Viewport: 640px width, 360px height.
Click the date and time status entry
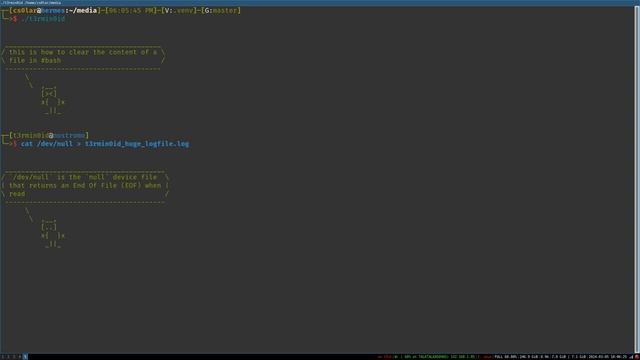[x=607, y=357]
